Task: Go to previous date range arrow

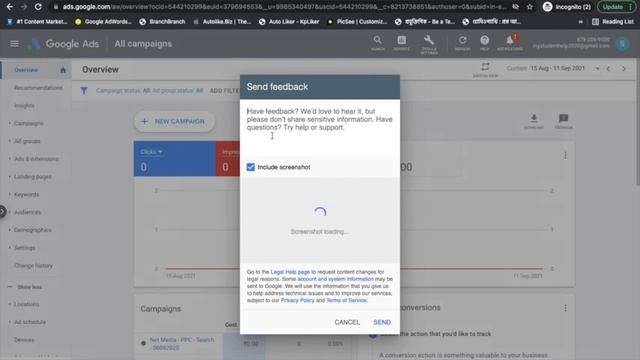Action: tap(608, 69)
